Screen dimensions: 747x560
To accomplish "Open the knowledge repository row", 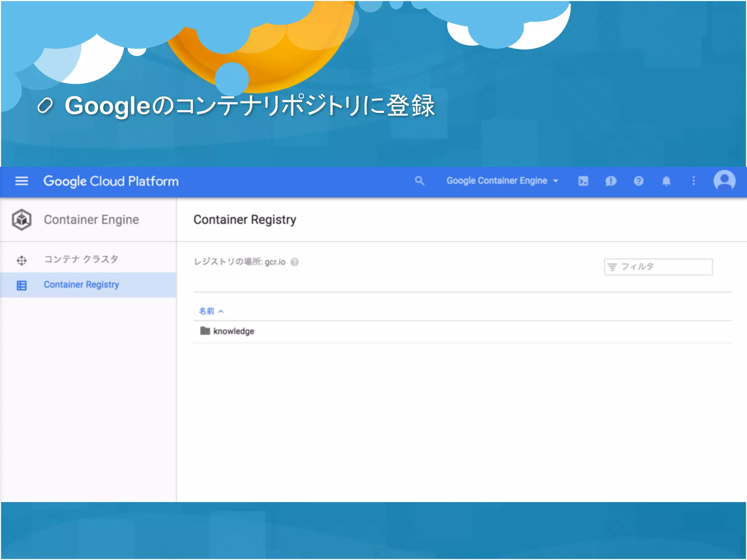I will coord(462,331).
